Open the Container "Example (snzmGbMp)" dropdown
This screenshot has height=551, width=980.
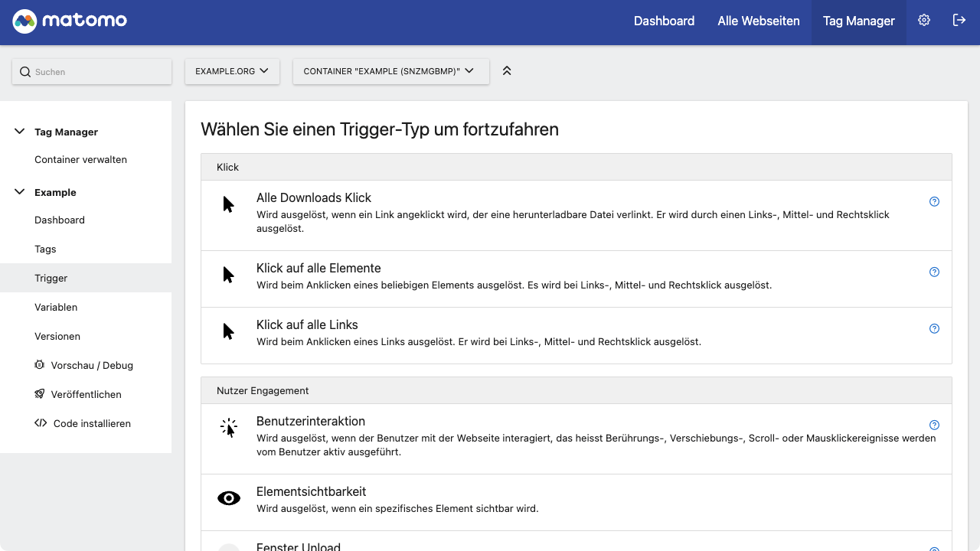pyautogui.click(x=391, y=71)
